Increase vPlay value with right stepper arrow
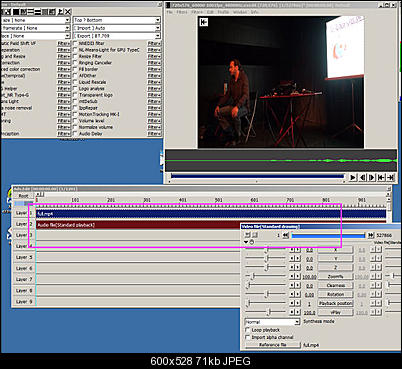 point(298,312)
